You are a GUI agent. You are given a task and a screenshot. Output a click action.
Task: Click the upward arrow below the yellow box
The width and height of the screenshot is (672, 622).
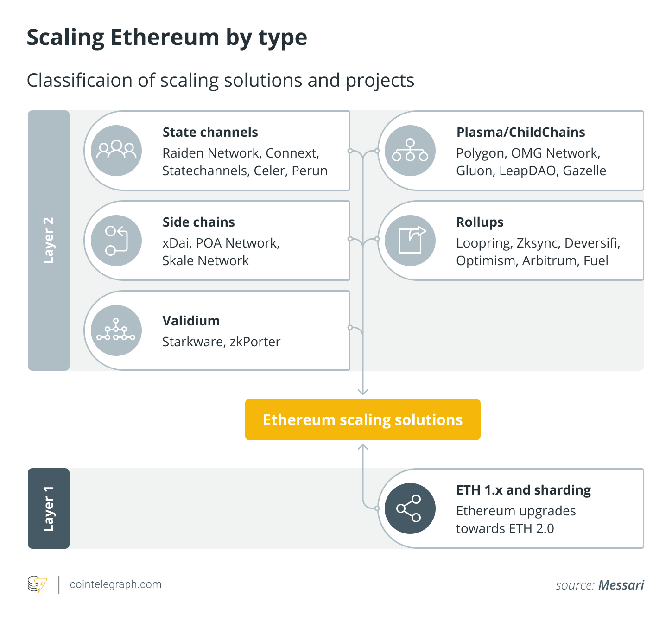363,448
